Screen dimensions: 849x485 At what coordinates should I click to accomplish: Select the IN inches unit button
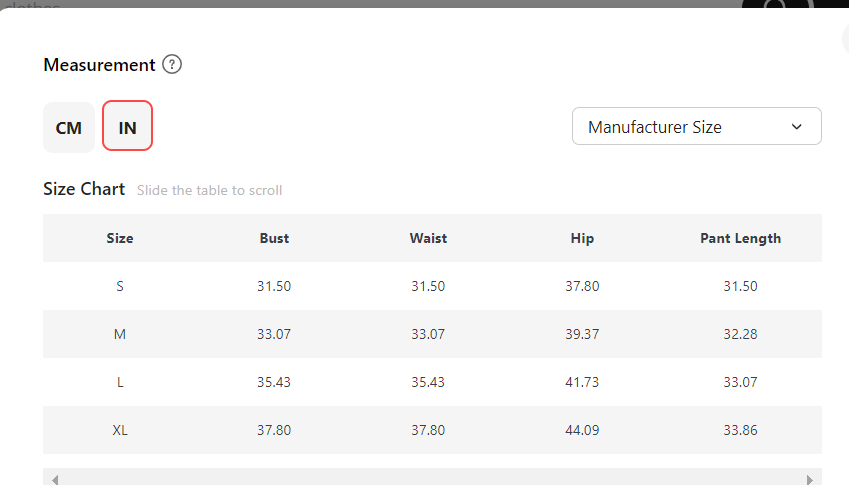(x=127, y=128)
